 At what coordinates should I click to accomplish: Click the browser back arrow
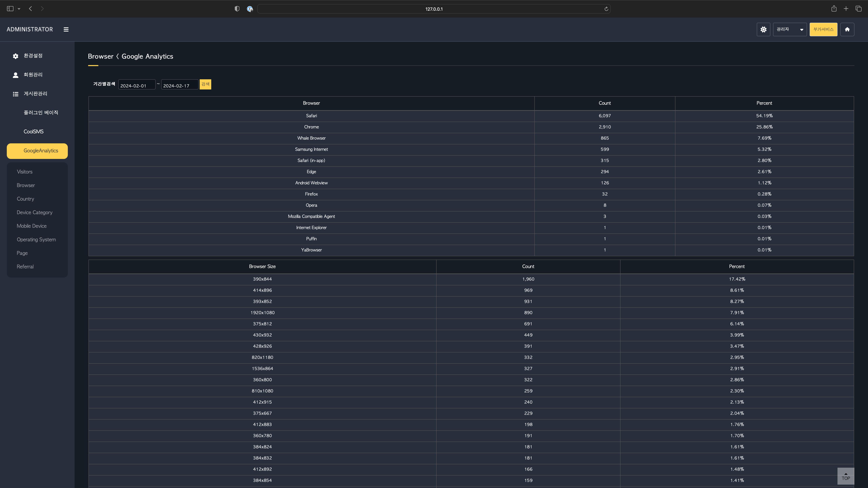pos(31,9)
